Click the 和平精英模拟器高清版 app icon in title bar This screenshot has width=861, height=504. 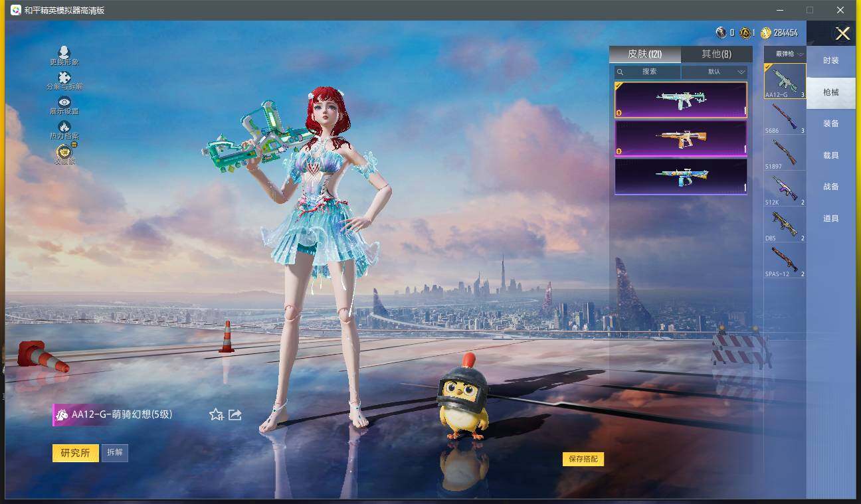[15, 10]
